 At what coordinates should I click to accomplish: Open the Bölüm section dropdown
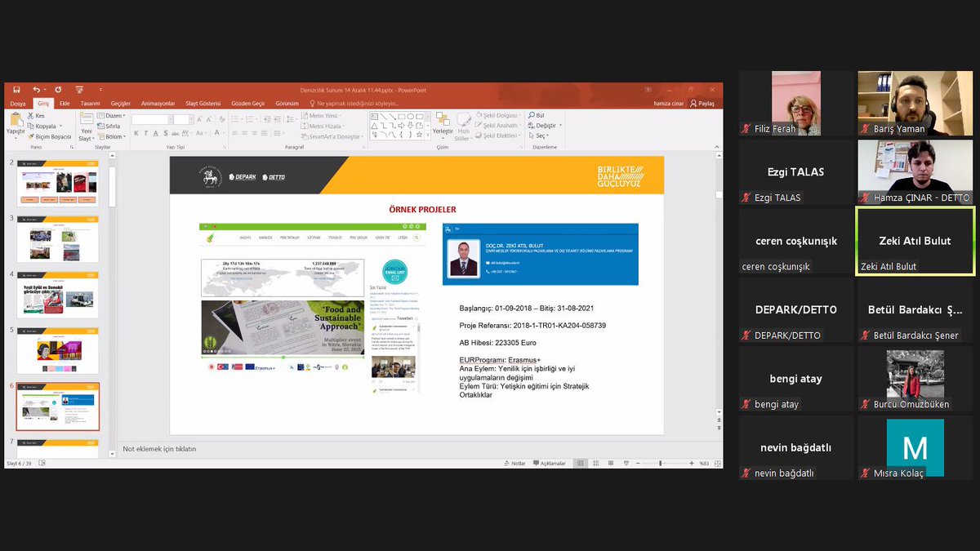coord(111,137)
